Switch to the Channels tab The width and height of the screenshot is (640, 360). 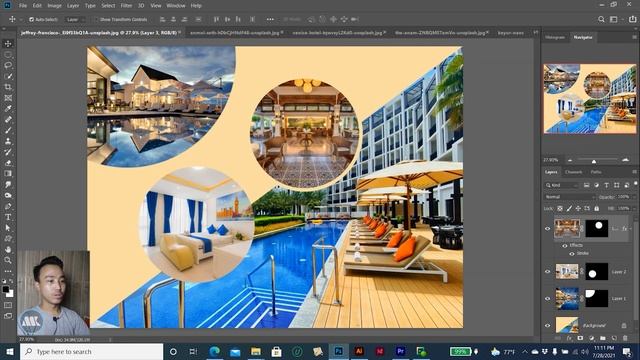[x=573, y=172]
